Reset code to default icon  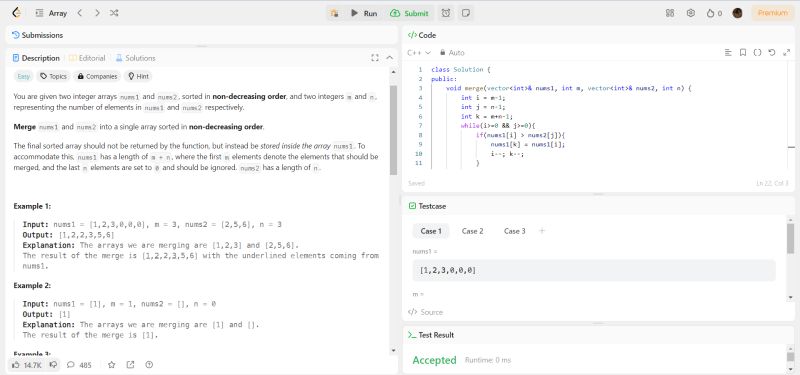[772, 53]
